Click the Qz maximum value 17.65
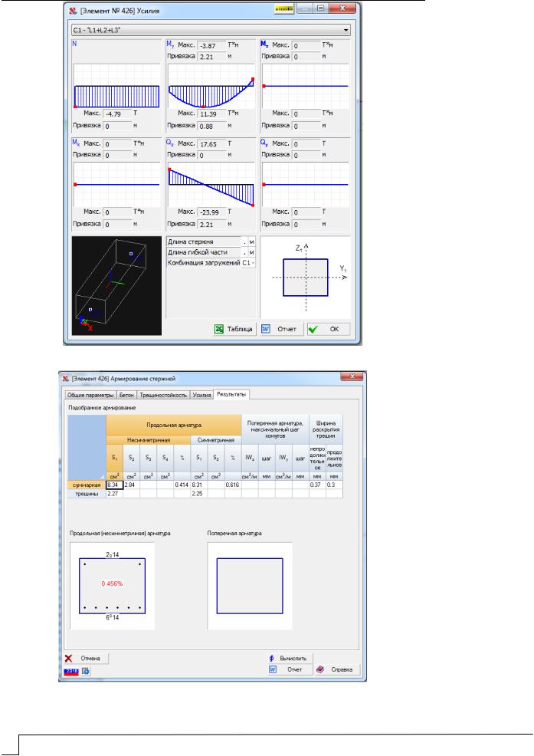This screenshot has width=534, height=756. 212,144
